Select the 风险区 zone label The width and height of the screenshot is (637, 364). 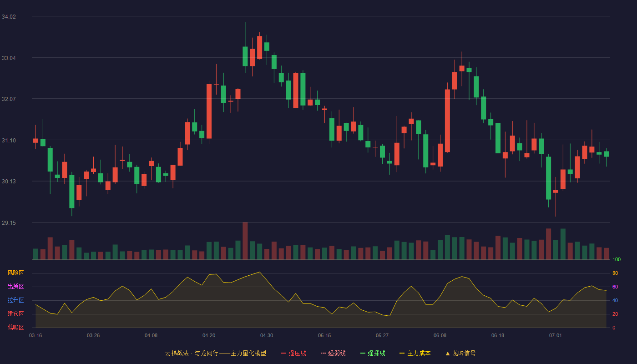tap(15, 273)
